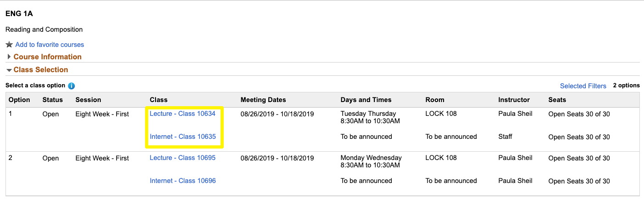Select the Internet - Class 10696 link
Viewport: 644px width, 200px height.
(x=183, y=181)
